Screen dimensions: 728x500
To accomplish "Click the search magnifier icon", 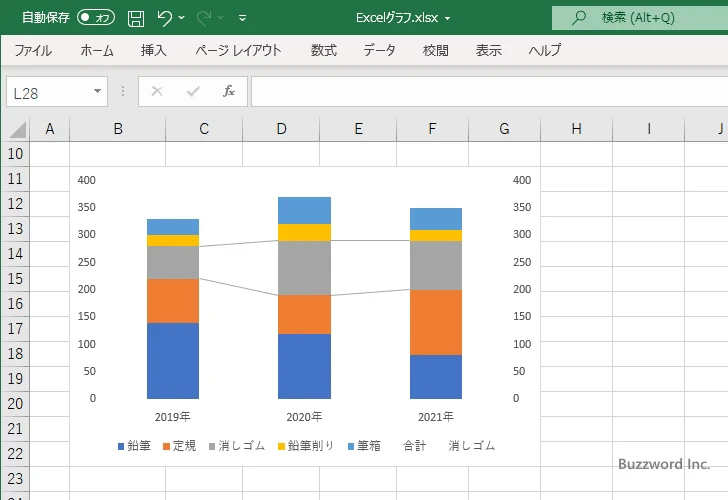I will coord(578,18).
